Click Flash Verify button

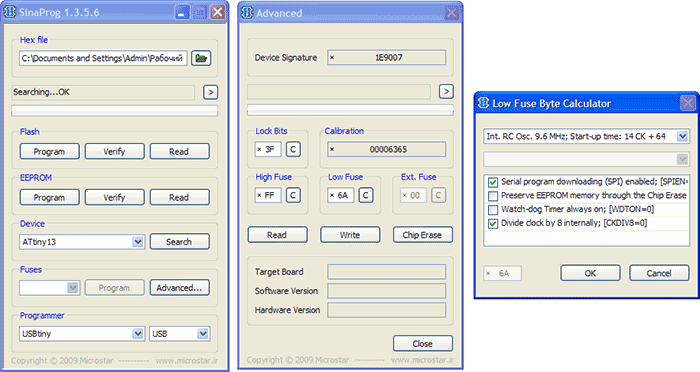click(x=115, y=151)
